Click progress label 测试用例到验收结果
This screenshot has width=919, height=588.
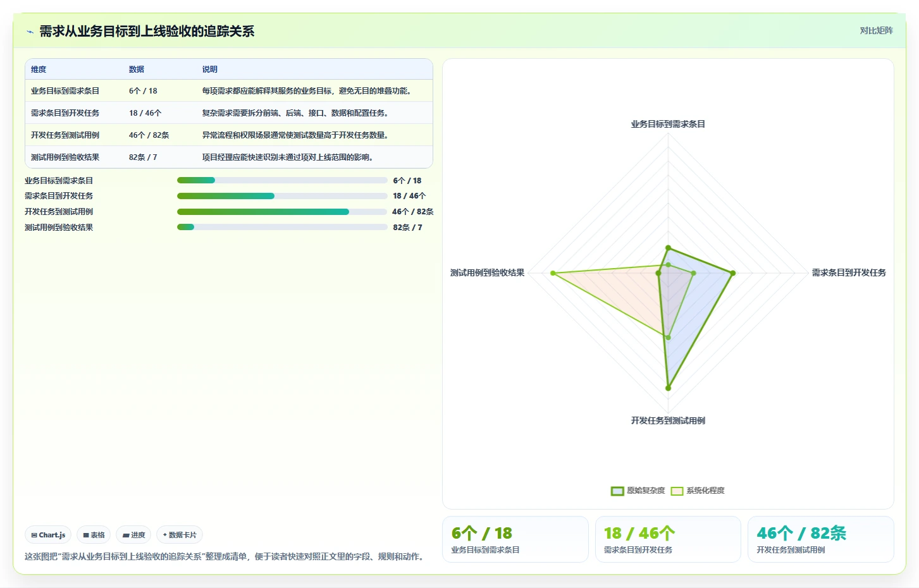59,228
